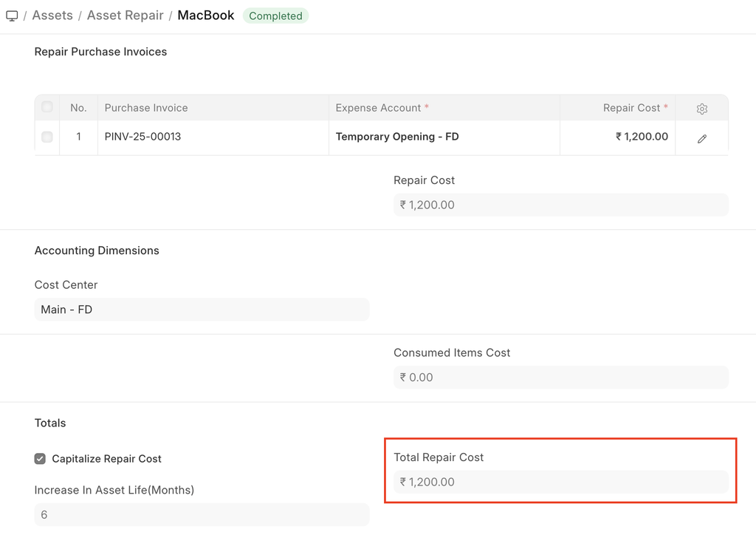Open the Cost Center field Main - FD
Viewport: 756px width, 535px height.
(201, 310)
